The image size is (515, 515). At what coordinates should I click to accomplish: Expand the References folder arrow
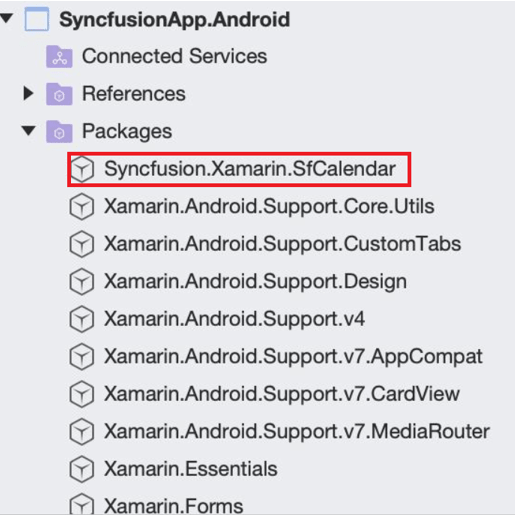point(29,93)
